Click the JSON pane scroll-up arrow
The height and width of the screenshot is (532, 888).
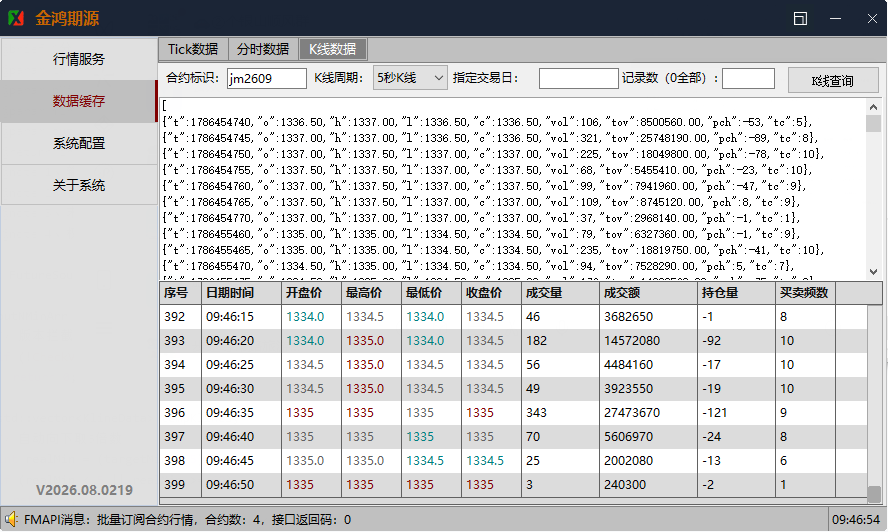873,107
